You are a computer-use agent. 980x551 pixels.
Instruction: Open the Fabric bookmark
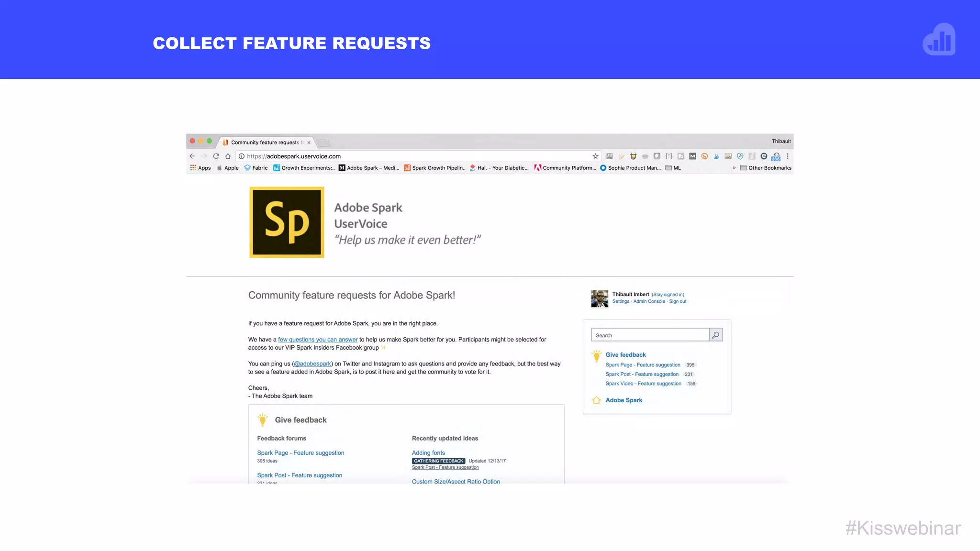(256, 168)
